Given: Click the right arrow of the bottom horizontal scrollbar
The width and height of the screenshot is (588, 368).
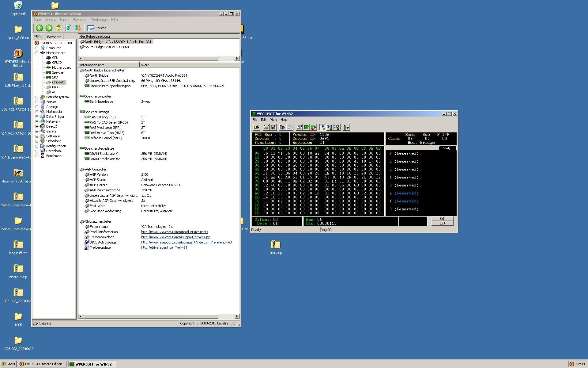Looking at the screenshot, I should [237, 316].
